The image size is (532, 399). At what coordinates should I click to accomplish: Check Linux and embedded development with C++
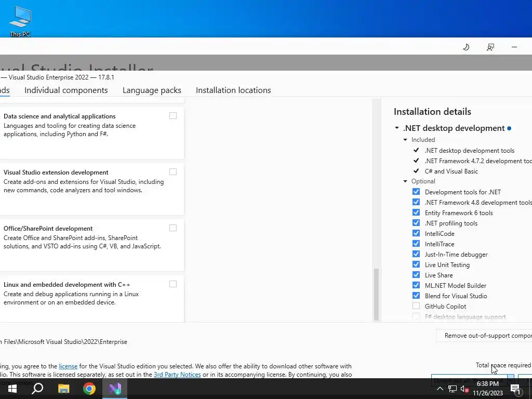click(x=173, y=284)
